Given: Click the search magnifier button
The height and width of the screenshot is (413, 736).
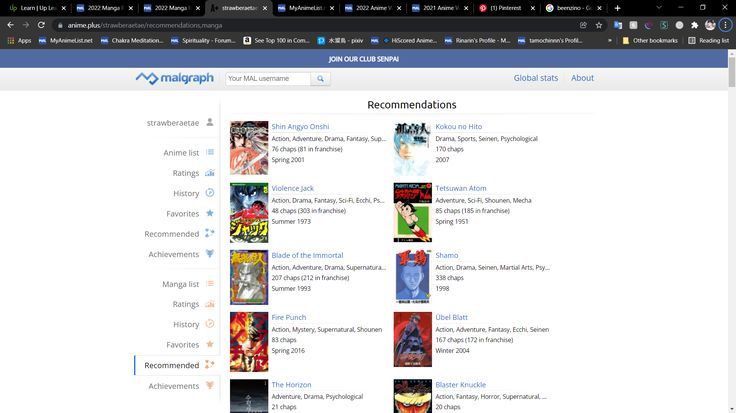Looking at the screenshot, I should [320, 79].
